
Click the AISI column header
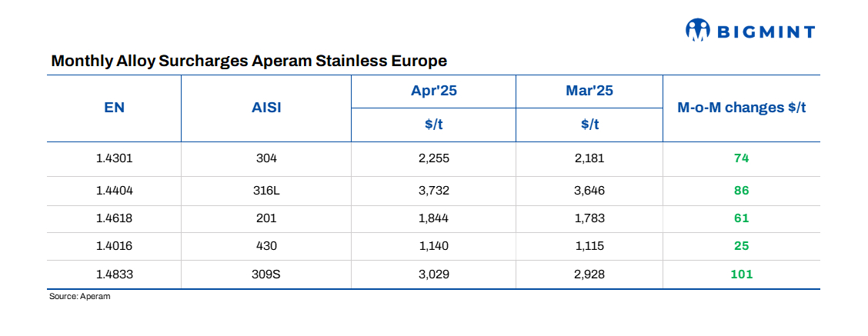point(266,108)
